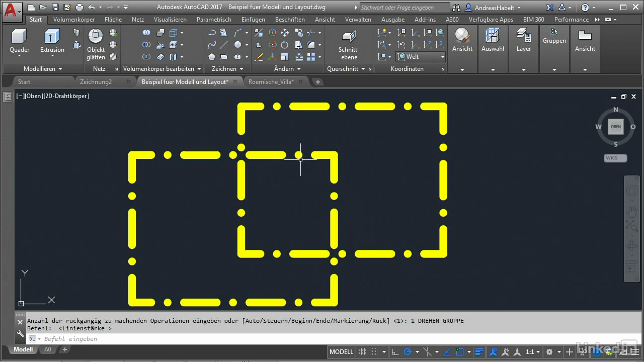This screenshot has width=644, height=362.
Task: Switch to the Visualisieren ribbon tab
Action: [170, 20]
